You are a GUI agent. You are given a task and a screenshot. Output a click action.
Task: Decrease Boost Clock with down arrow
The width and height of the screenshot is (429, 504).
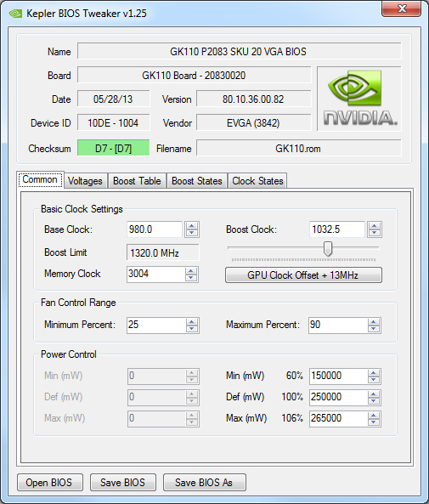coord(375,233)
